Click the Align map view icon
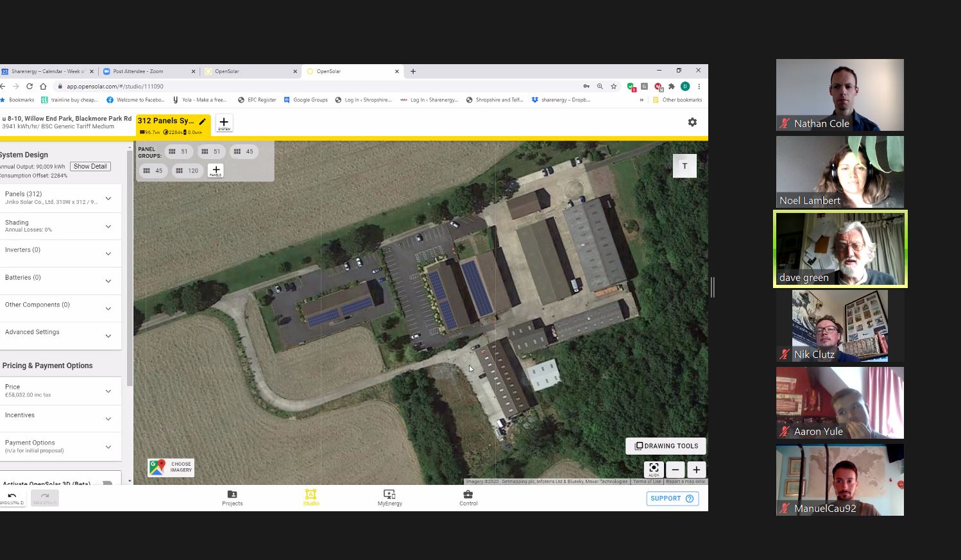Viewport: 961px width, 560px height. pyautogui.click(x=654, y=470)
